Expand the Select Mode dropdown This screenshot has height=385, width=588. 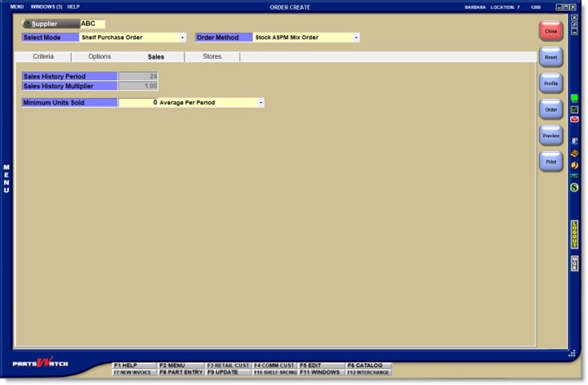tap(182, 38)
